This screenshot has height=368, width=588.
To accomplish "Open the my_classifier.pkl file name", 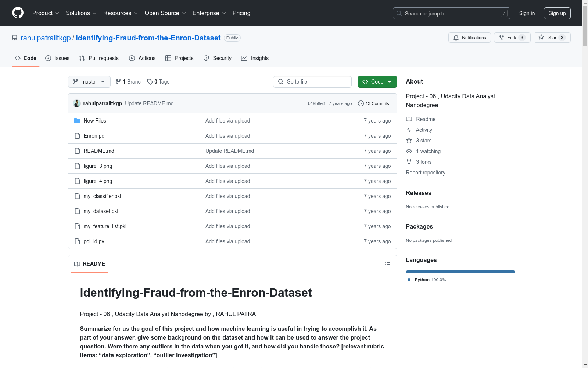I will 102,196.
